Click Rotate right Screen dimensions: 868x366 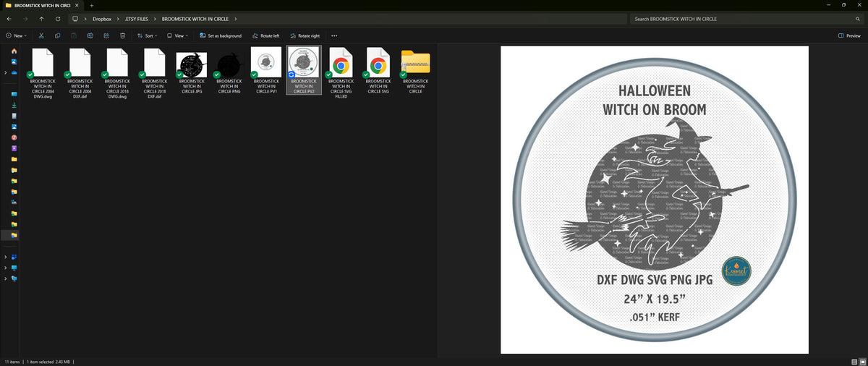tap(305, 35)
